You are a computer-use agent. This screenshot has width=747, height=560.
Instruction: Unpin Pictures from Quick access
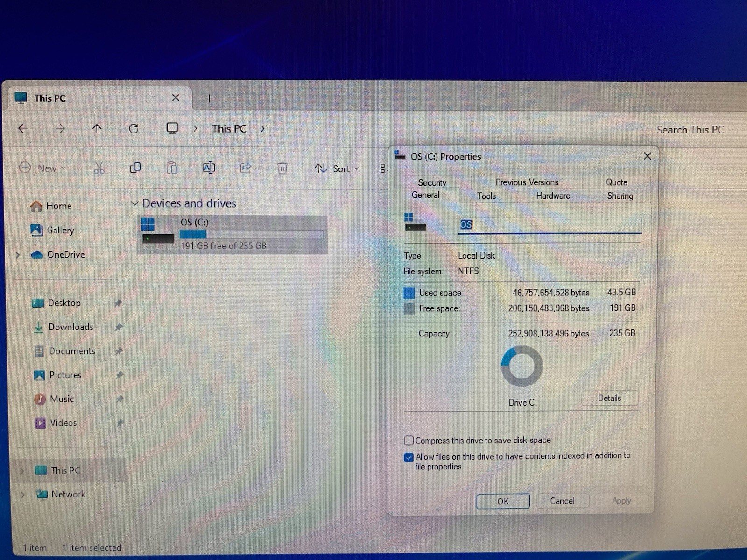click(120, 375)
